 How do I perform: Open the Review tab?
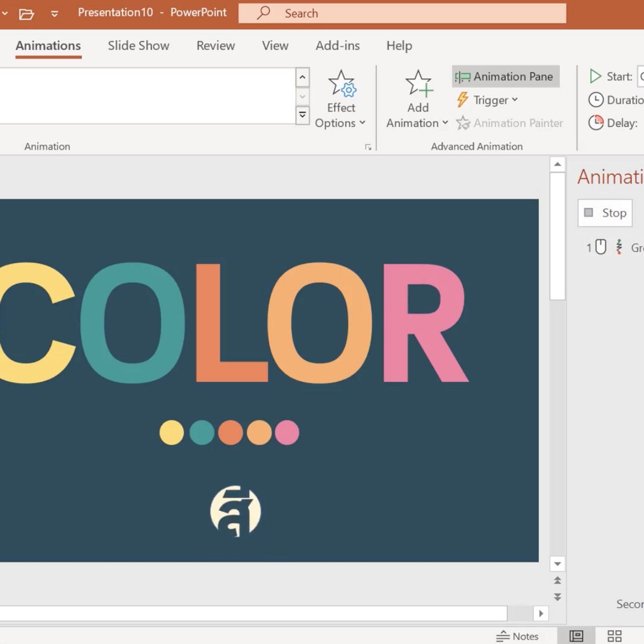[x=215, y=46]
